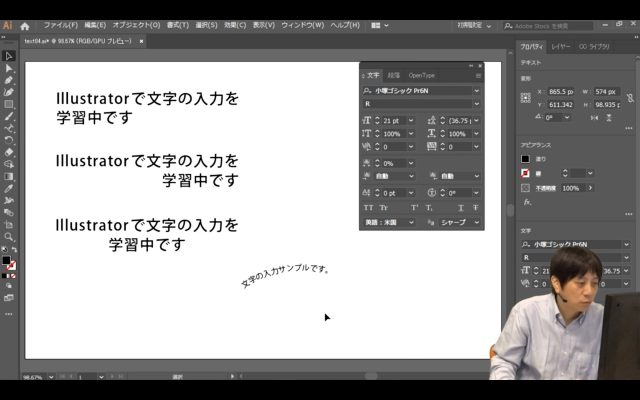Toggle Subscript in Character panel
The image size is (640, 400).
click(429, 208)
